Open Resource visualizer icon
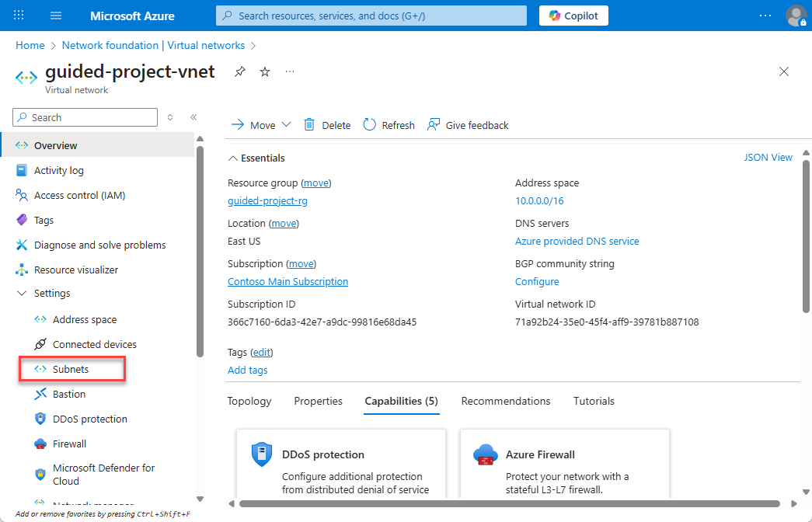The height and width of the screenshot is (522, 812). coord(21,270)
